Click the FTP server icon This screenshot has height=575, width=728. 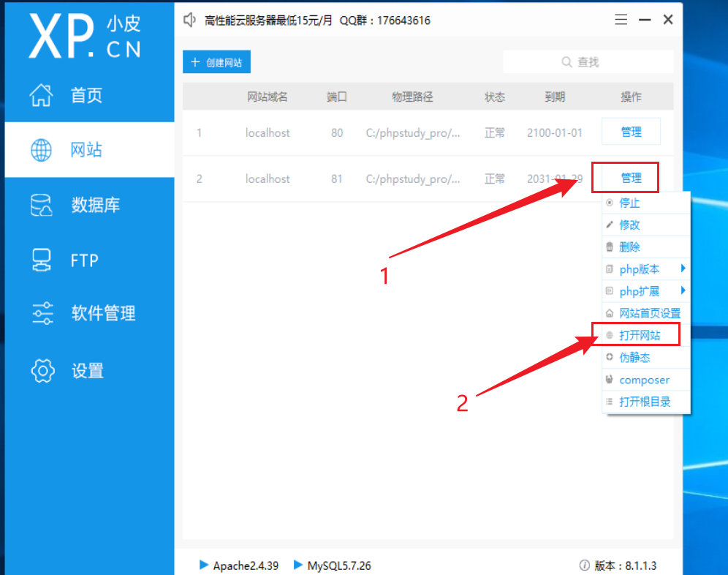(x=42, y=260)
